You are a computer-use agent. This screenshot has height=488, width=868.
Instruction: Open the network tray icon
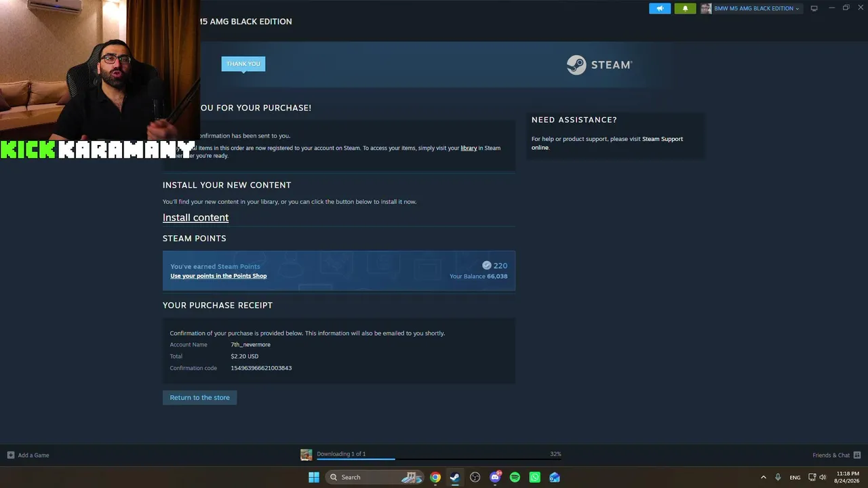[x=812, y=477]
